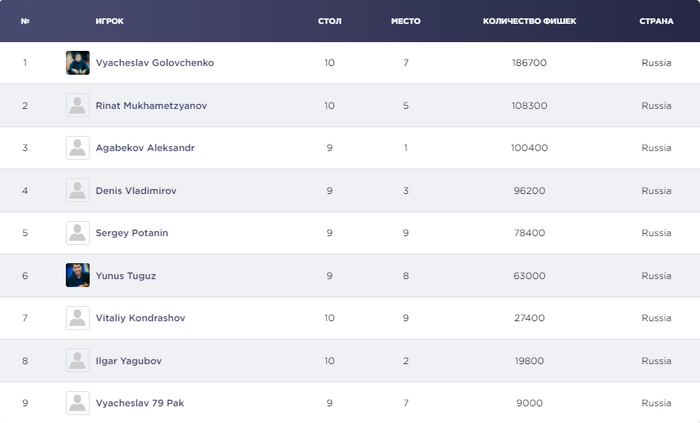Image resolution: width=700 pixels, height=423 pixels.
Task: Sort by the МЕСТО column header
Action: [405, 21]
